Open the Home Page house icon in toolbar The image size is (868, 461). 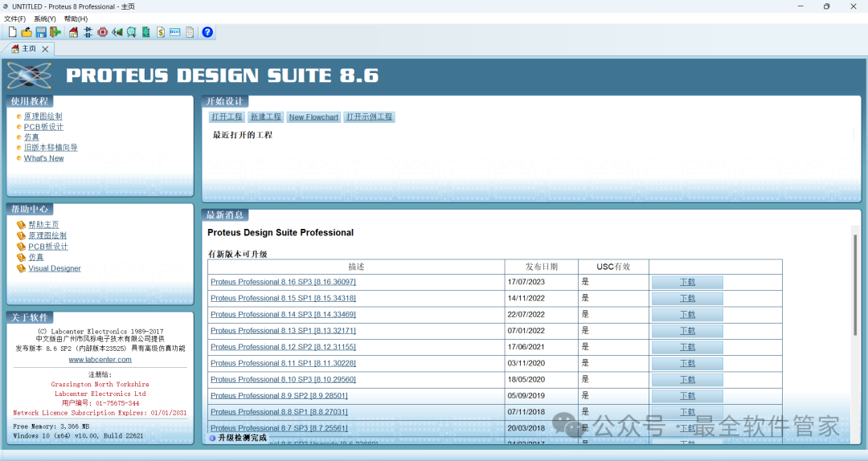click(73, 32)
